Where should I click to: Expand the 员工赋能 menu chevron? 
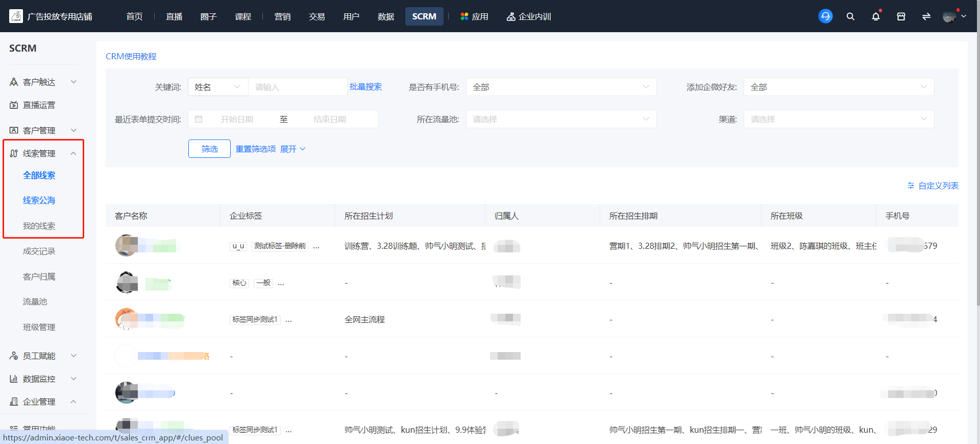73,356
